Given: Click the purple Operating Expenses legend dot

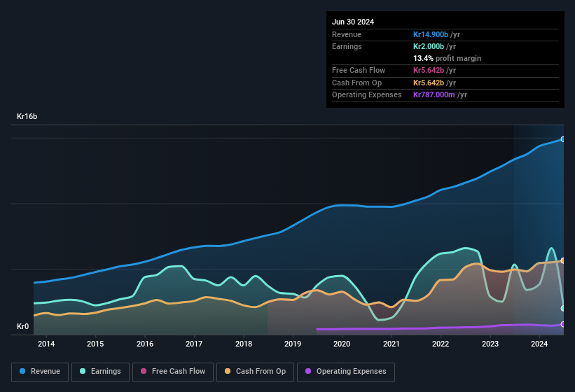Looking at the screenshot, I should 308,371.
